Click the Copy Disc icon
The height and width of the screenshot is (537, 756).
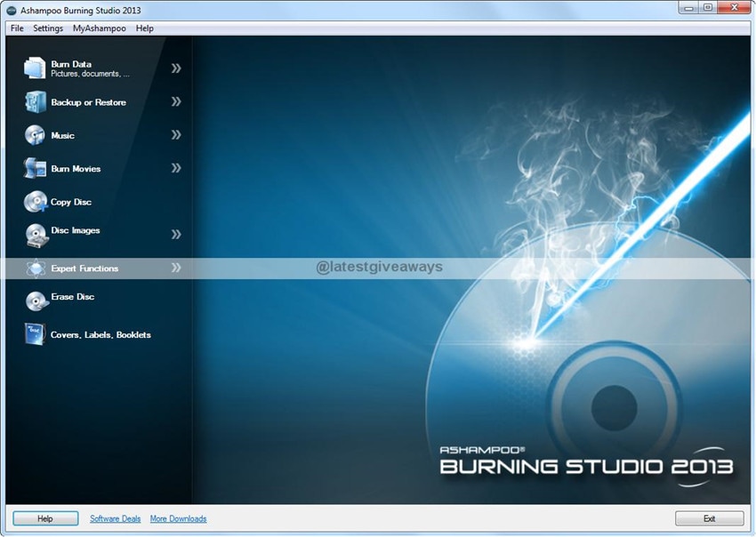36,202
